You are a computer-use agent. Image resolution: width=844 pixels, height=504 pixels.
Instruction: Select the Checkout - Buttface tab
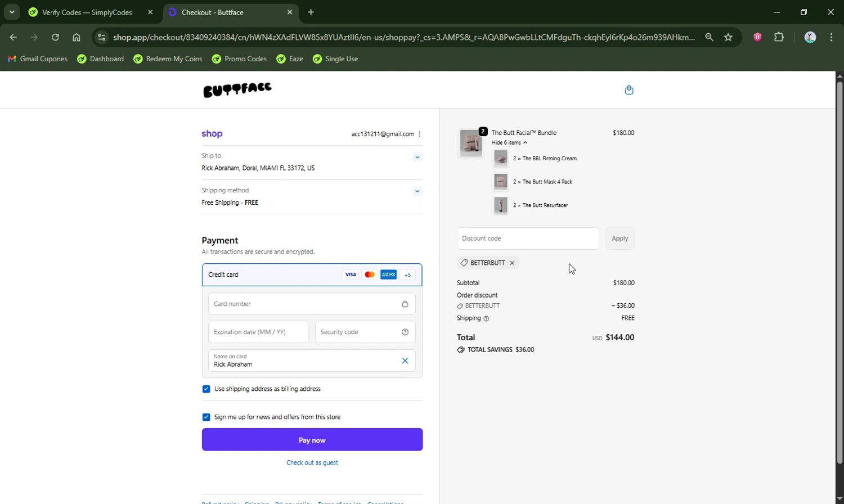pos(231,12)
